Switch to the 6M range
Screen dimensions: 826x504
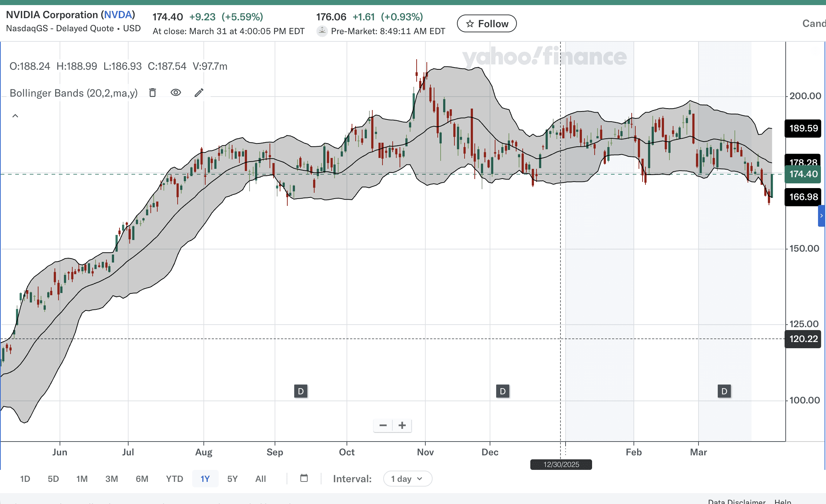(x=142, y=479)
